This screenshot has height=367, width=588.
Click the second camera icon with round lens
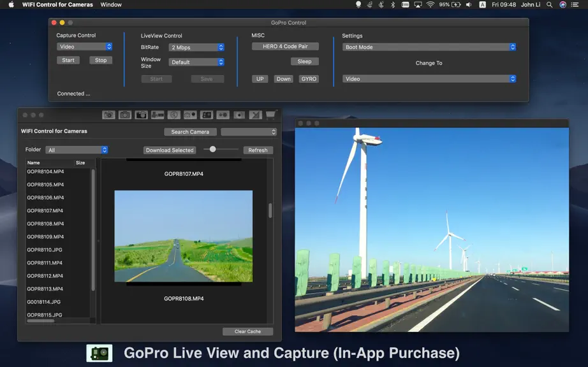click(x=125, y=115)
